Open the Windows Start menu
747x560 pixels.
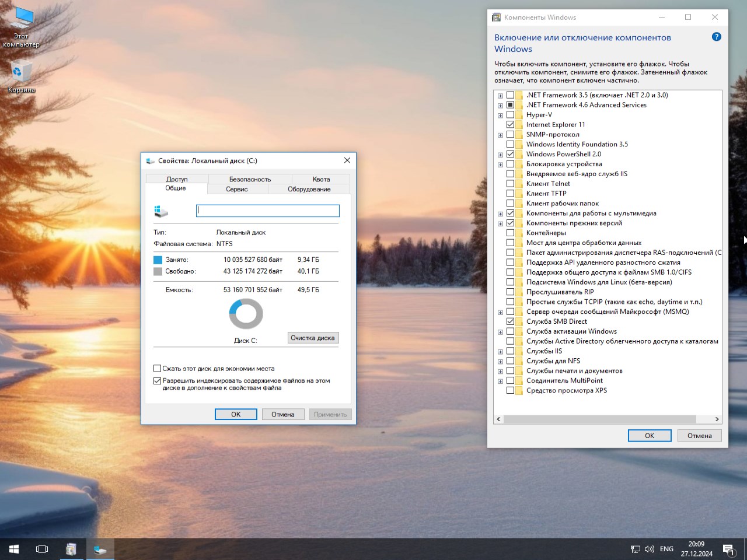(x=14, y=549)
